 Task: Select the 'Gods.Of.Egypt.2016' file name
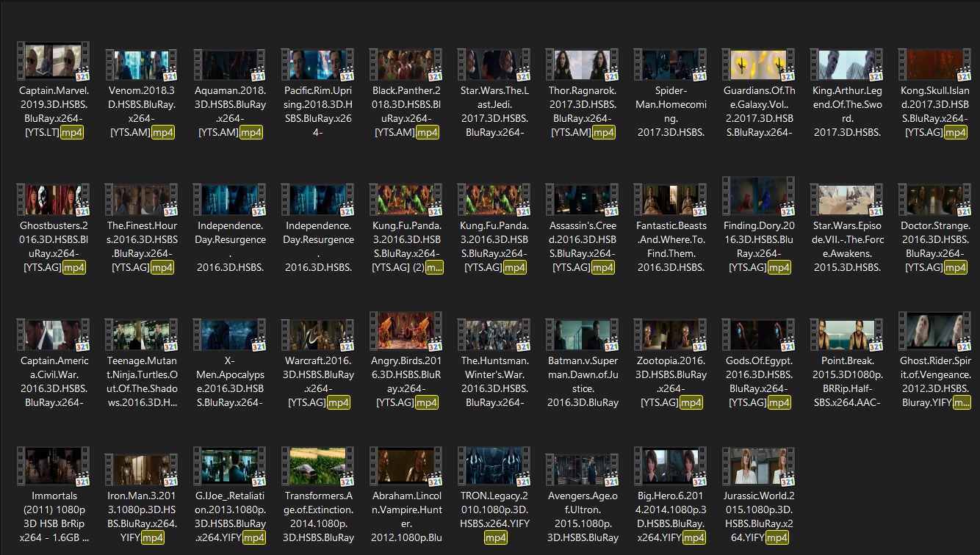[758, 381]
